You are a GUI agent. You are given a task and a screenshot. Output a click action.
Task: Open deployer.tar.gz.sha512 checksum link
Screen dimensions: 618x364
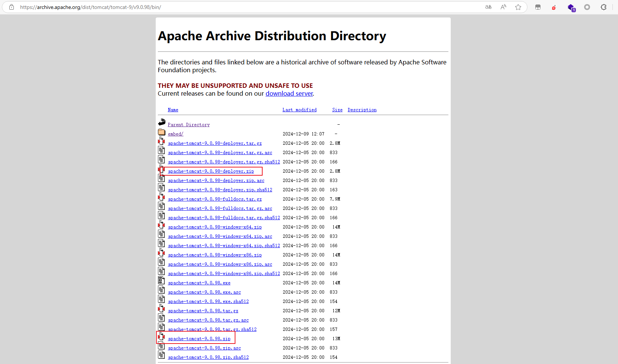tap(224, 162)
